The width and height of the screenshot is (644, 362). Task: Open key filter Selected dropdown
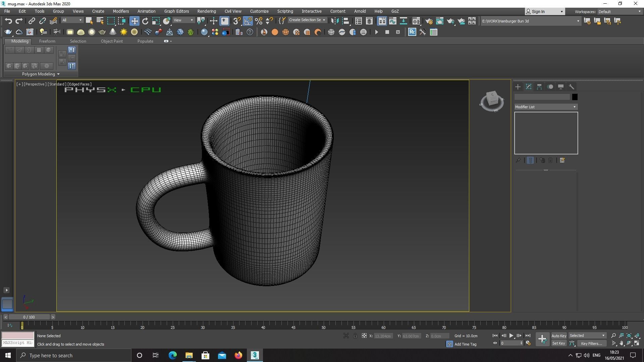click(587, 336)
